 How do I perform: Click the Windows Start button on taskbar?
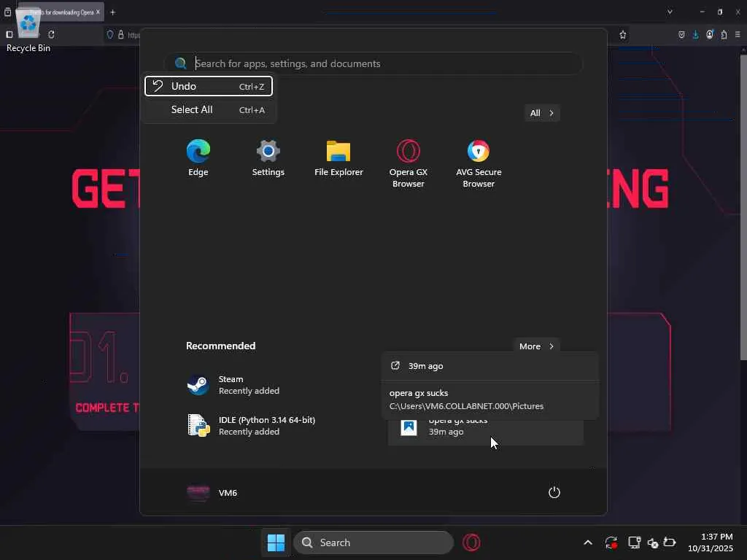[x=276, y=542]
